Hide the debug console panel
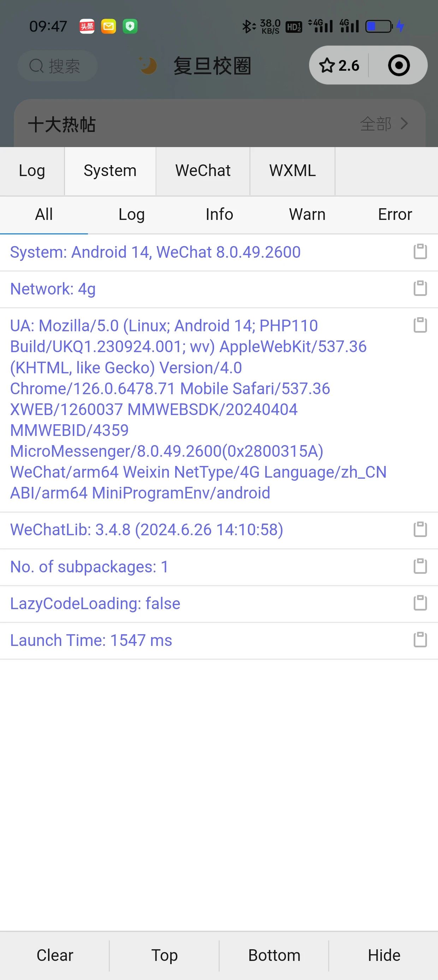 384,955
